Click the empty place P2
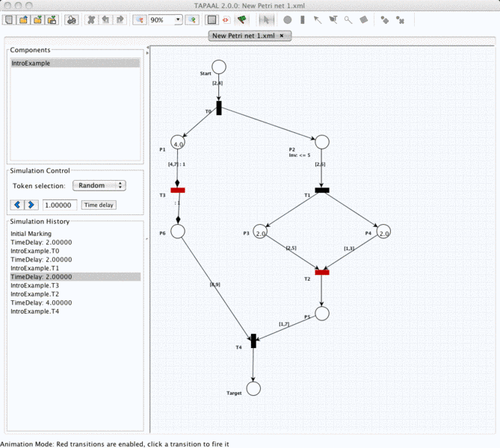Screen dimensions: 500x448 [322, 142]
